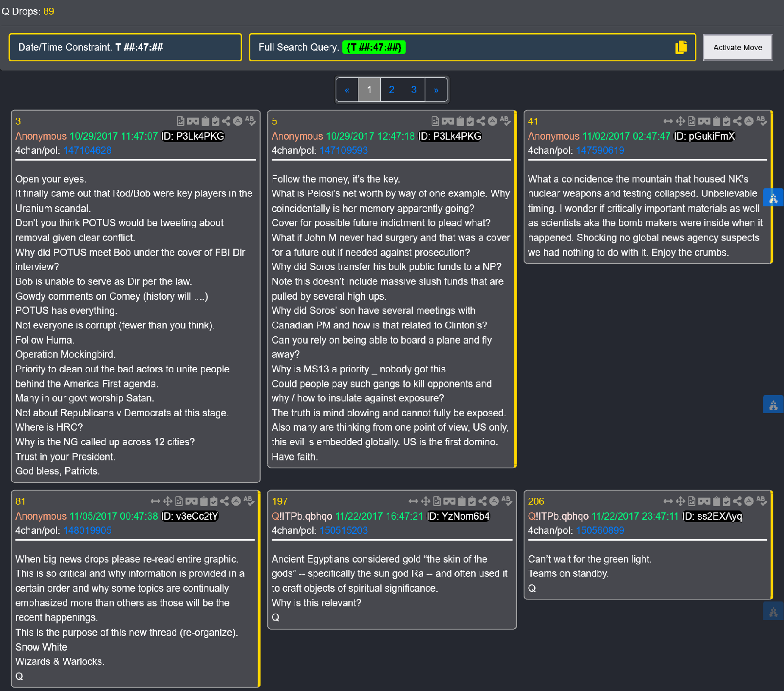Click the clipboard icon on drop 41
The width and height of the screenshot is (784, 691).
point(716,121)
